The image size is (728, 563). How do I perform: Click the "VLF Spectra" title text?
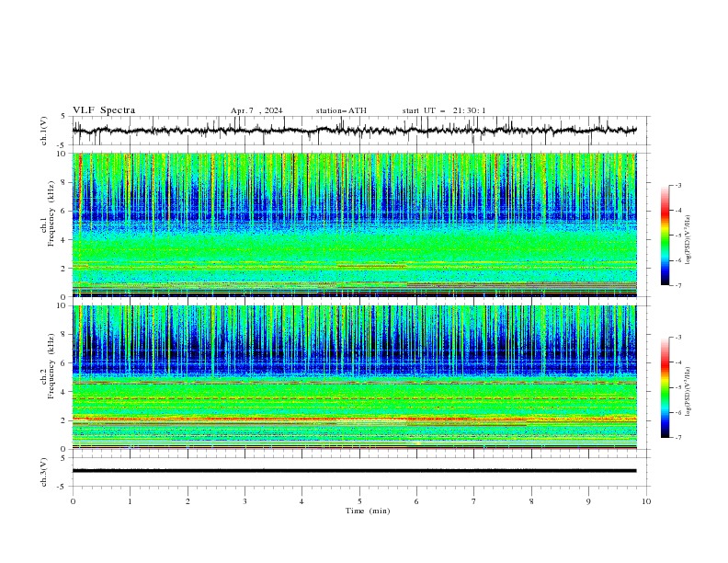(104, 110)
